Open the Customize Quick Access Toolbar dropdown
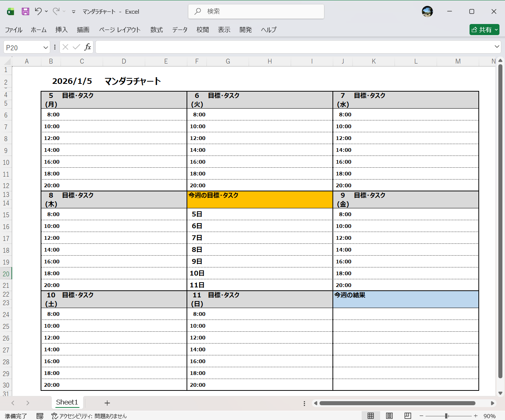505x420 pixels. 74,12
